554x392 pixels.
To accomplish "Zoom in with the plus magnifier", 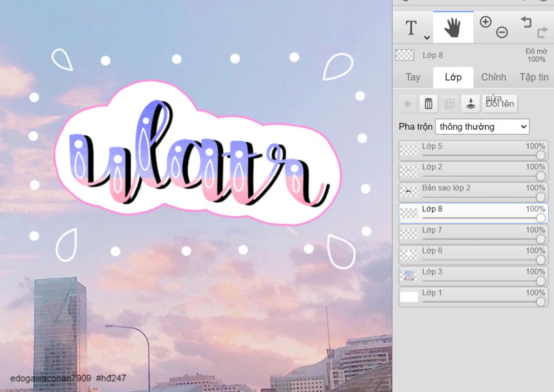I will (485, 22).
